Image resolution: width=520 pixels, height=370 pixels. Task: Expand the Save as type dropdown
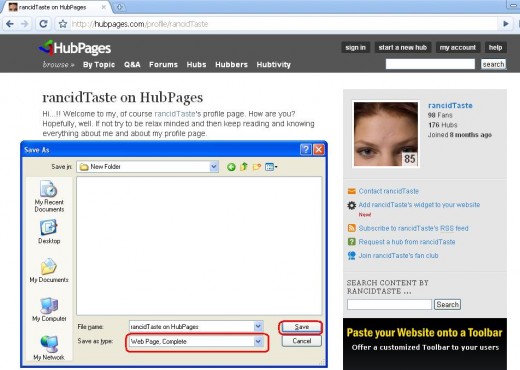[258, 341]
